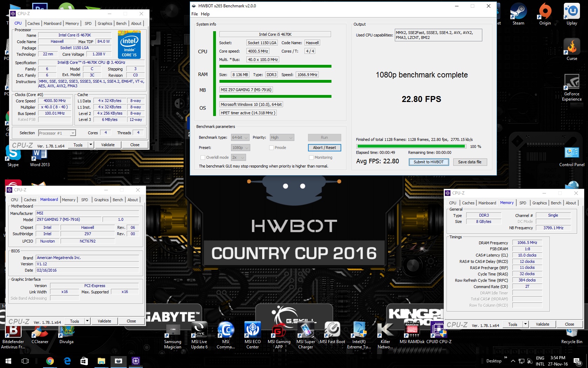
Task: Open the Origin desktop shortcut
Action: coord(545,14)
